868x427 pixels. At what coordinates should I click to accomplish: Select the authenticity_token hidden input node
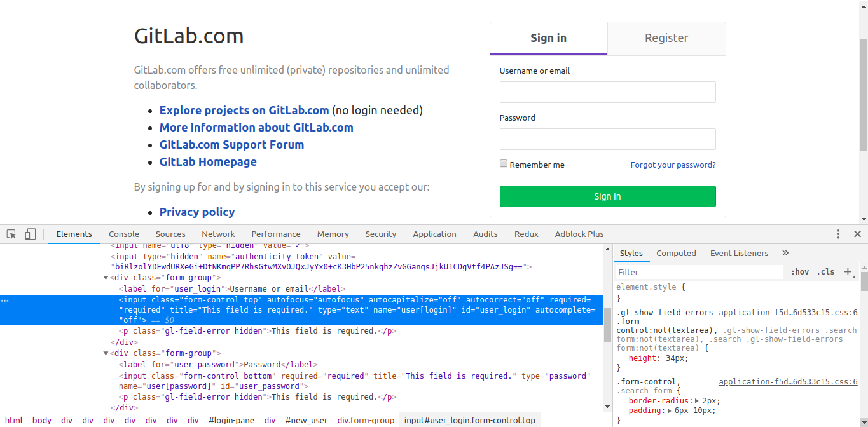[322, 262]
